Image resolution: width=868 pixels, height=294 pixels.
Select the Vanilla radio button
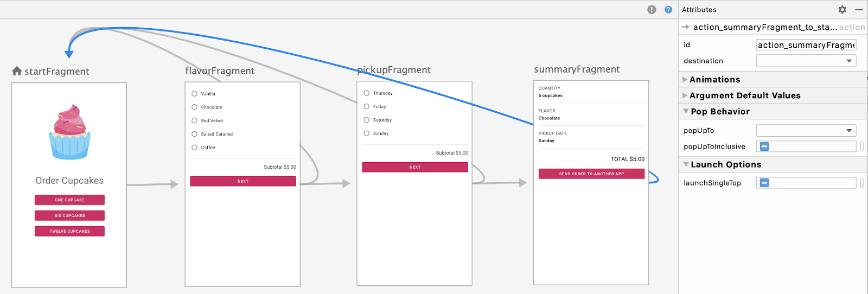click(194, 94)
